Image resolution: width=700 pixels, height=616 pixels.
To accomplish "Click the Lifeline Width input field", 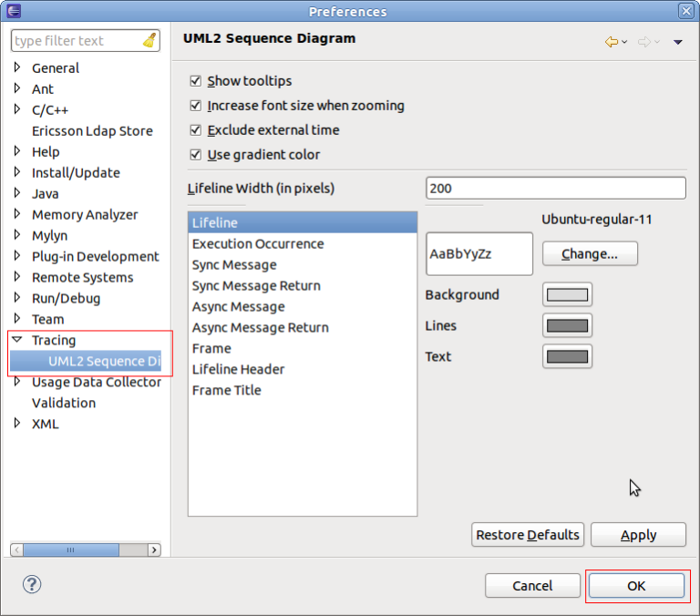I will point(555,189).
